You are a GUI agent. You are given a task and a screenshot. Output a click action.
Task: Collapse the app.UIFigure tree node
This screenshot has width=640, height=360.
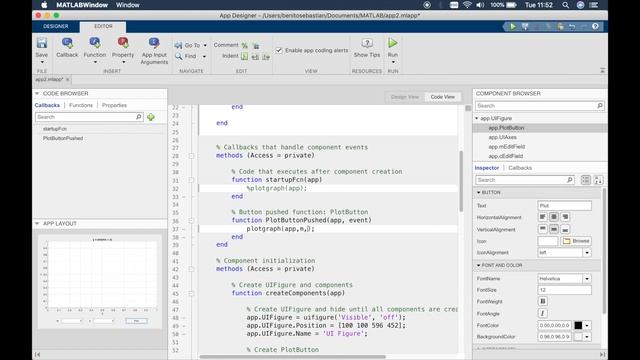pos(476,118)
